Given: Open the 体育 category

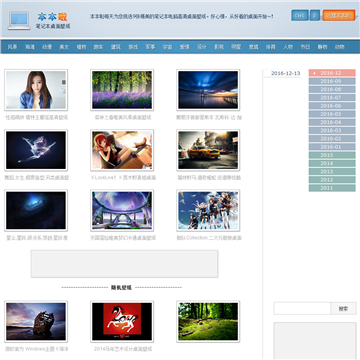Looking at the screenshot, I should point(270,47).
